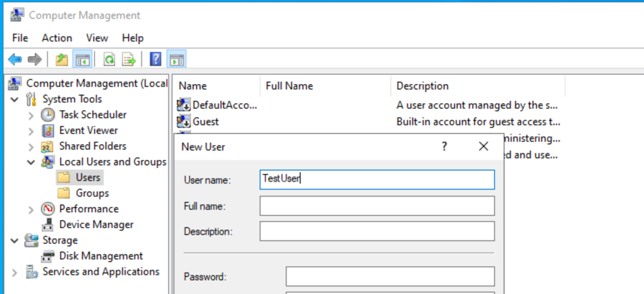Select the Guest account in the list
Image resolution: width=644 pixels, height=294 pixels.
coord(206,122)
